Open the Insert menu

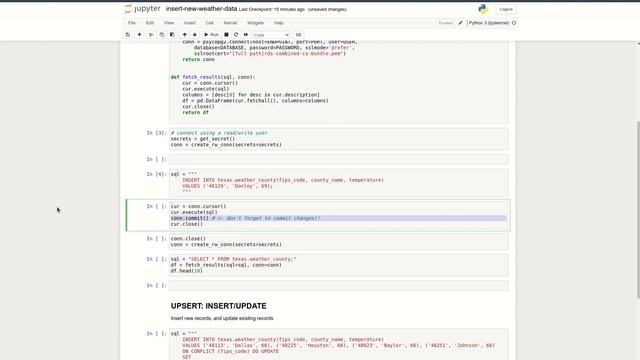(x=189, y=23)
